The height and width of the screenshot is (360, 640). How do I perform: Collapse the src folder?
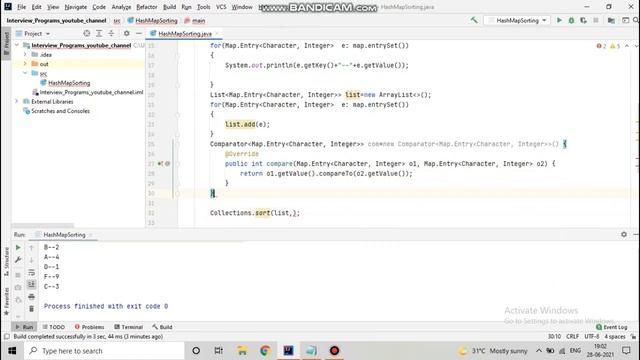(x=25, y=73)
